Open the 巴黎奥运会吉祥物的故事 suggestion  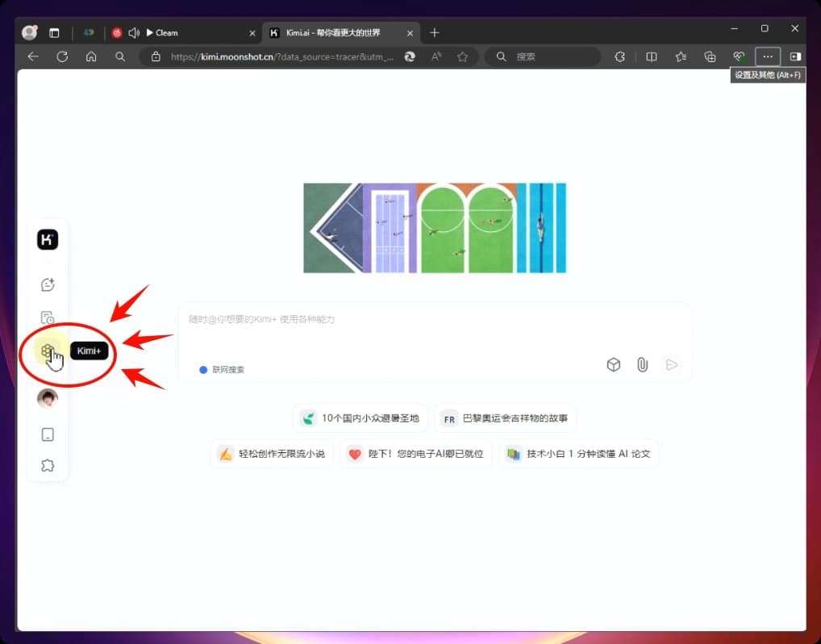click(504, 418)
